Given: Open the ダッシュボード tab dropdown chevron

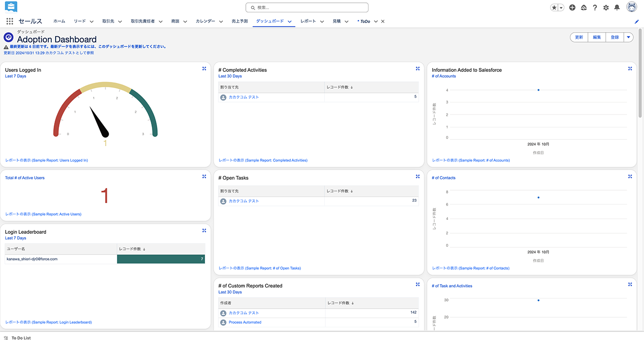Looking at the screenshot, I should pyautogui.click(x=290, y=22).
